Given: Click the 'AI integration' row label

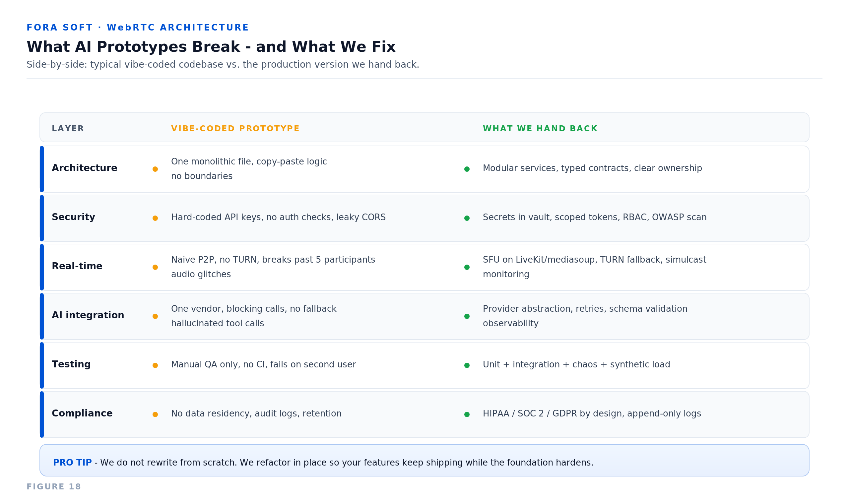Looking at the screenshot, I should click(x=88, y=315).
